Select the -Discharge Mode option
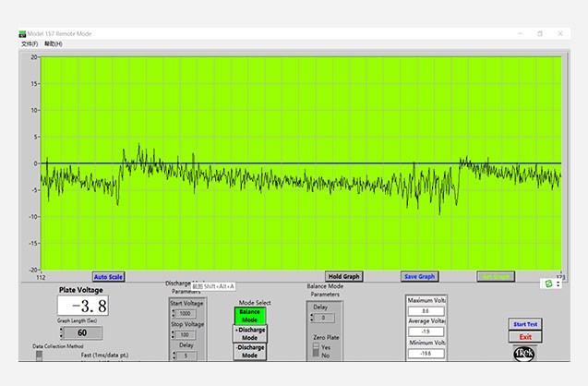Image resolution: width=588 pixels, height=386 pixels. 249,352
